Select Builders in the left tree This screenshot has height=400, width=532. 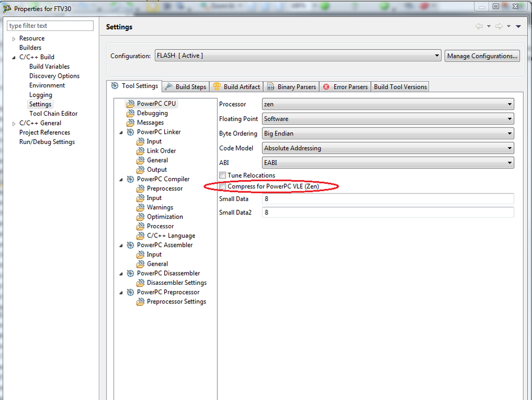pyautogui.click(x=30, y=47)
